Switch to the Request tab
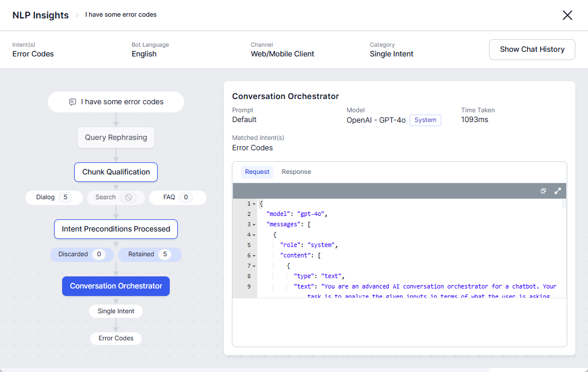The image size is (588, 372). pyautogui.click(x=257, y=172)
